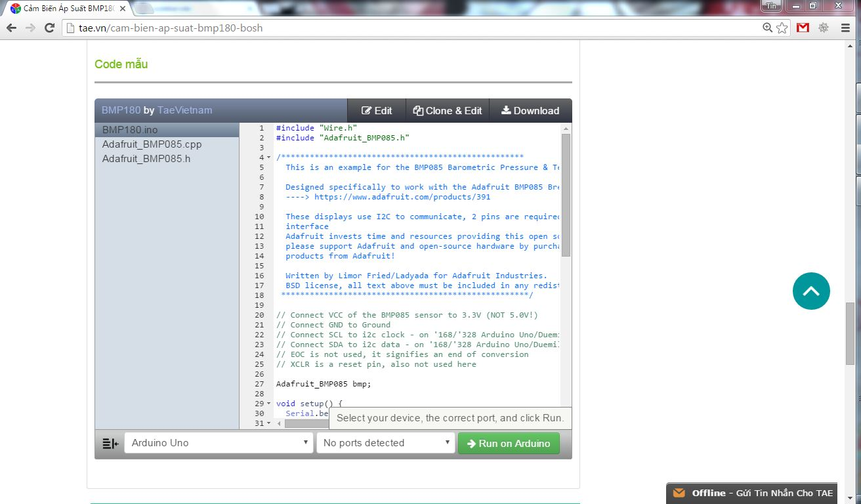The width and height of the screenshot is (861, 504).
Task: Collapse the comment block at line 4
Action: pos(269,157)
